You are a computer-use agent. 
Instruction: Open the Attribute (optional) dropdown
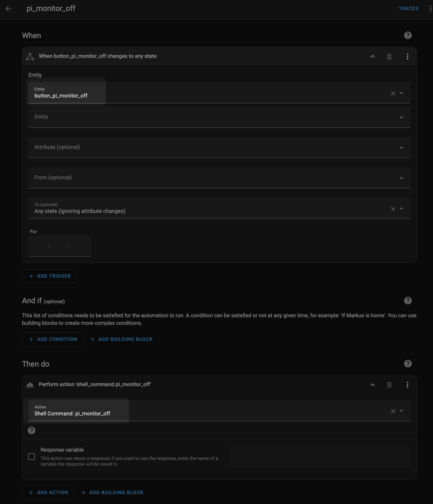point(219,147)
